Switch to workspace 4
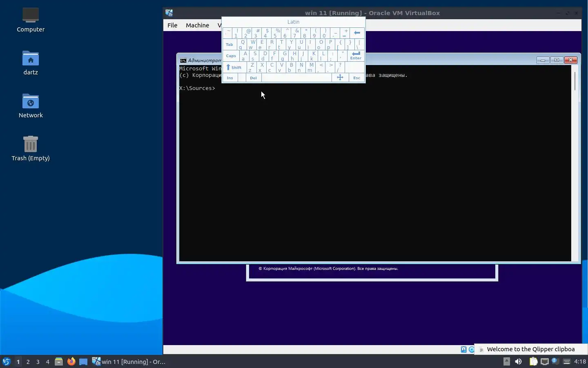The height and width of the screenshot is (368, 588). pyautogui.click(x=47, y=361)
